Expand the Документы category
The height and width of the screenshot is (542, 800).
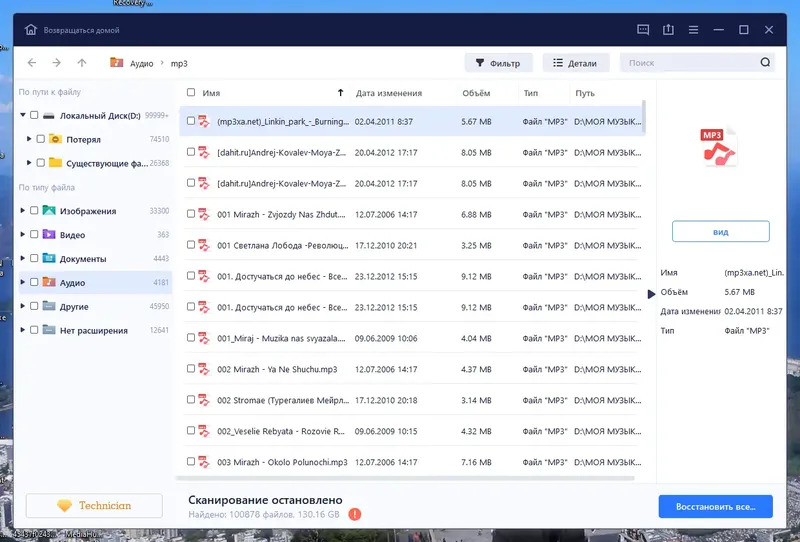[x=22, y=258]
